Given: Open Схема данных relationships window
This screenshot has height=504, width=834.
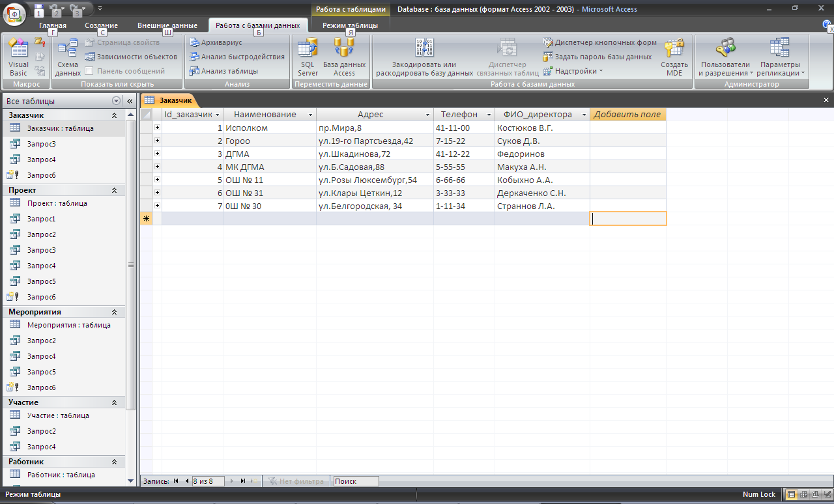Looking at the screenshot, I should point(68,57).
